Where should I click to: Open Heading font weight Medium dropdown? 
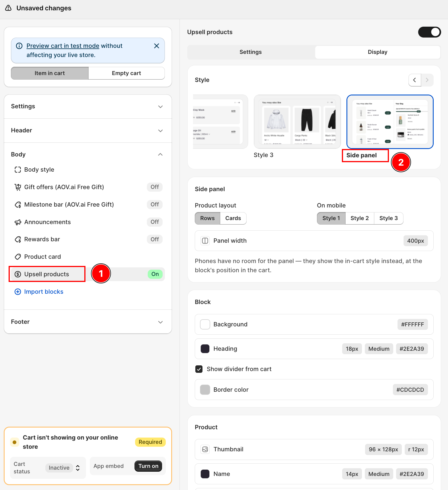[x=379, y=349]
